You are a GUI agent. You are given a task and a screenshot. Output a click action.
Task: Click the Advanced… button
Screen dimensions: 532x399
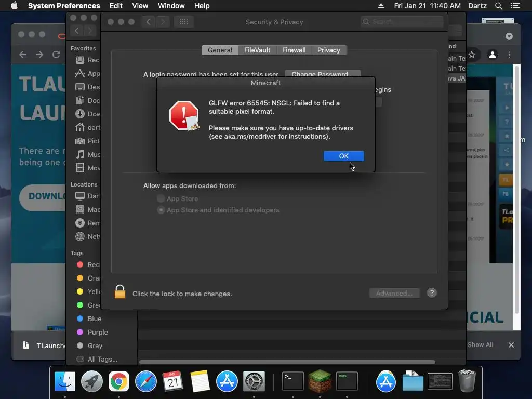click(x=394, y=293)
